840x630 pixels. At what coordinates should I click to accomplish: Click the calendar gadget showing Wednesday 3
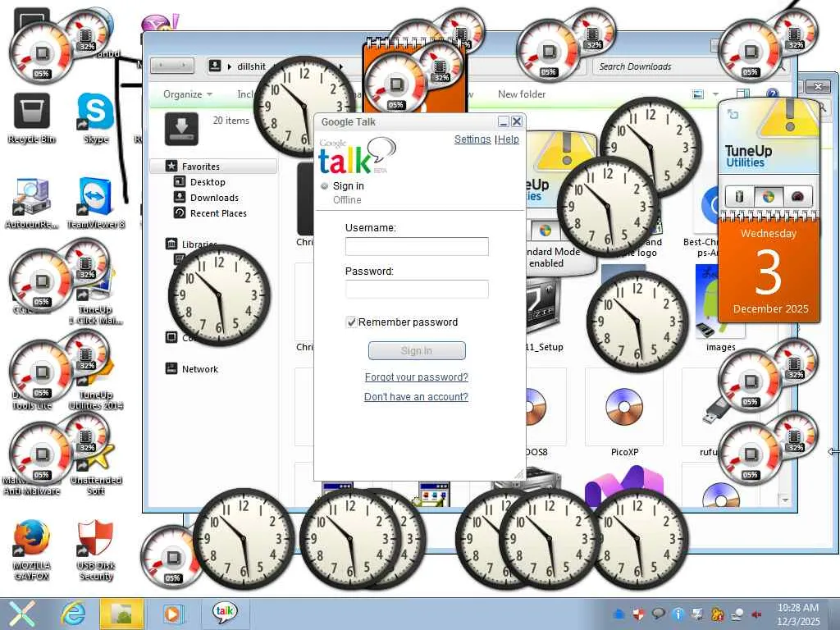click(769, 268)
